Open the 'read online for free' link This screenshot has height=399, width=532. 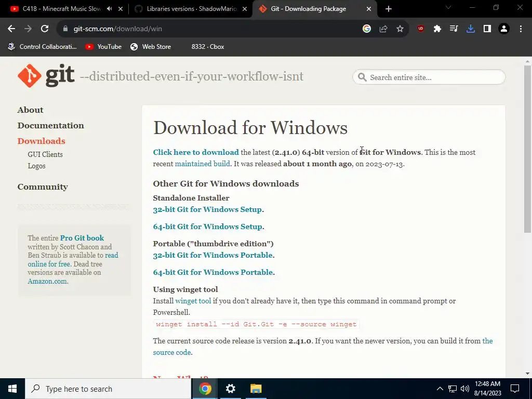pos(73,260)
